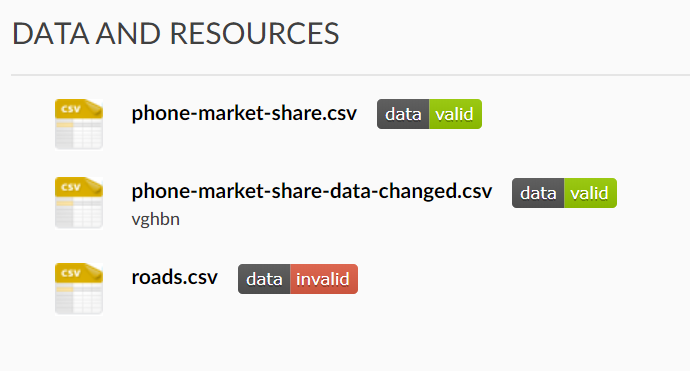Click the red invalid status of roads.csv
The height and width of the screenshot is (371, 690).
324,279
